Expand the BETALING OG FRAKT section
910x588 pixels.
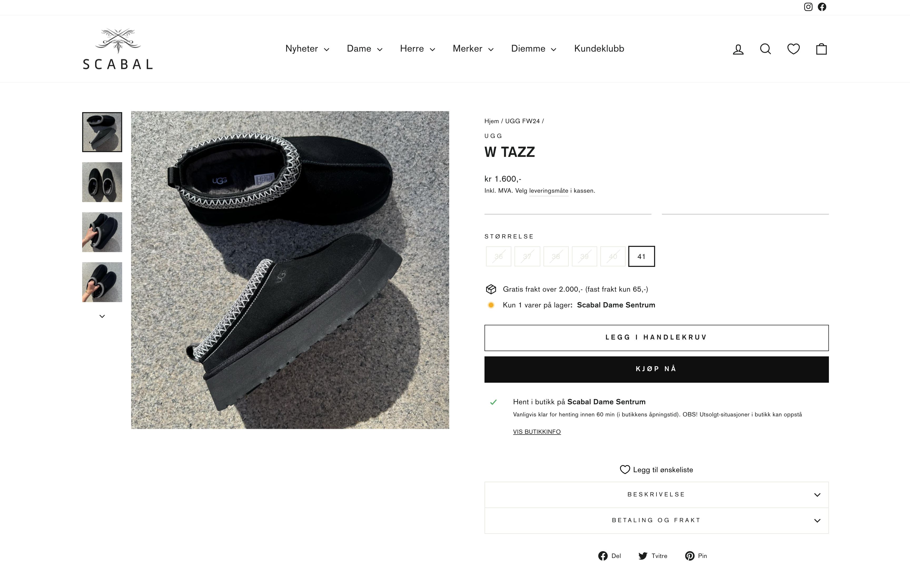tap(656, 520)
